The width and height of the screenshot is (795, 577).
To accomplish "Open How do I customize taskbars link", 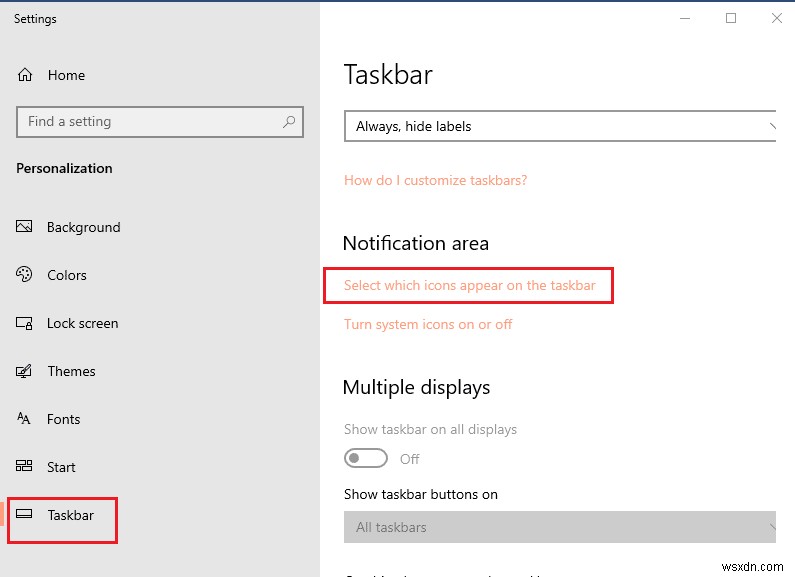I will click(x=436, y=181).
